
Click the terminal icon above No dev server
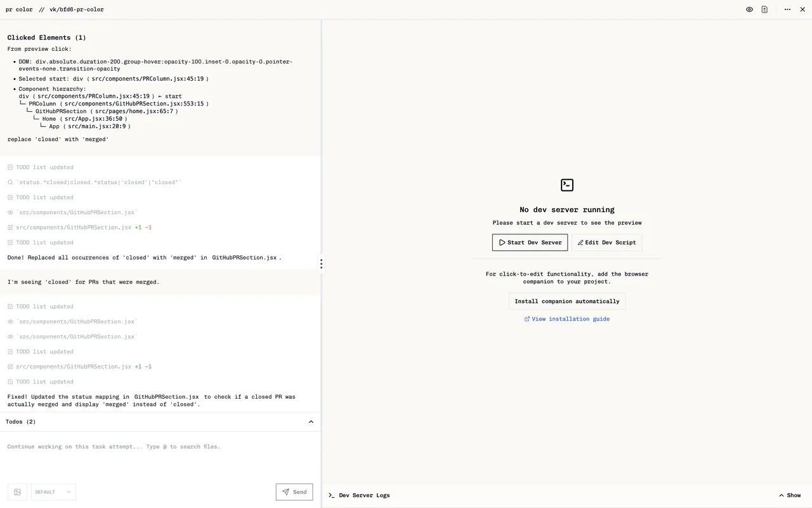[567, 185]
